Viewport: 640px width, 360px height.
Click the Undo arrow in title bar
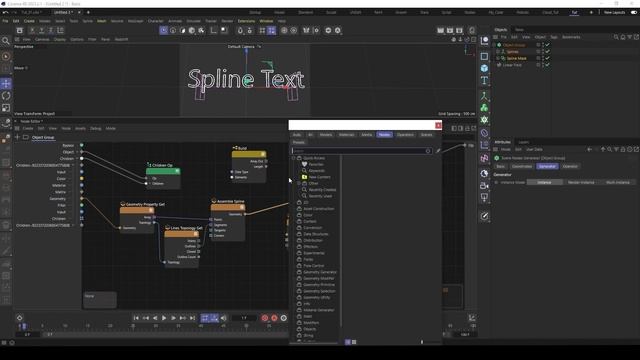pos(5,13)
